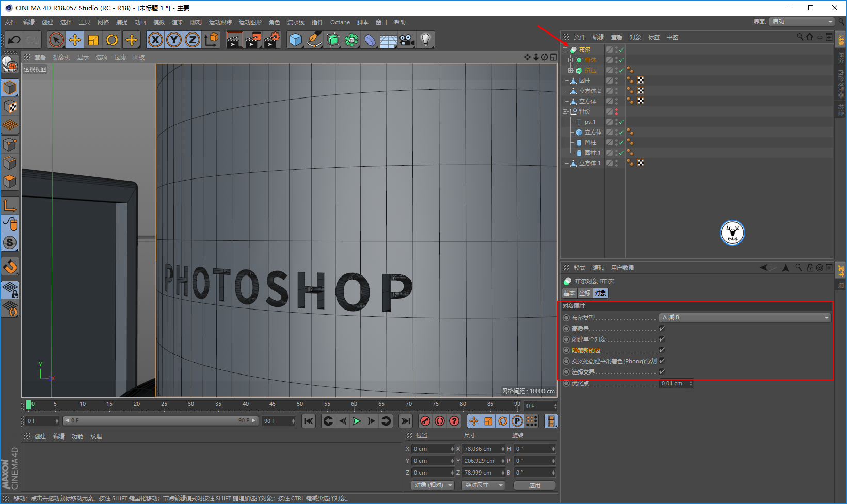The width and height of the screenshot is (847, 504).
Task: Click the Enable Snap magnet icon
Action: (10, 266)
